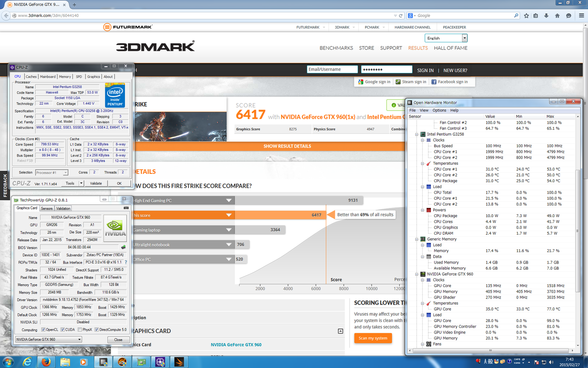Switch to the CPU-Z purple chip taskbar icon
Screen dimensions: 588x368
point(160,362)
